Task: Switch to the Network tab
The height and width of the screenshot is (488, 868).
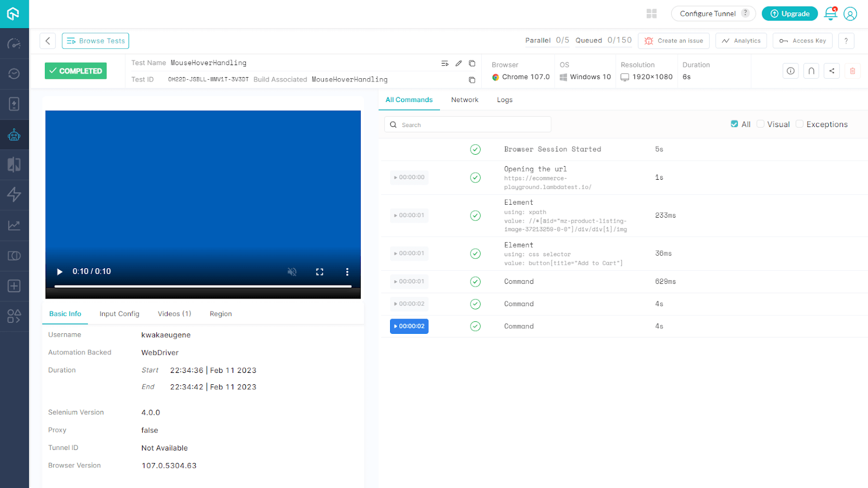Action: pos(465,100)
